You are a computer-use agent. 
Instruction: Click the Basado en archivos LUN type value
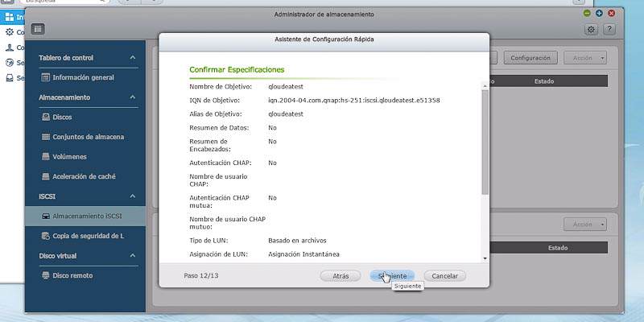point(297,240)
